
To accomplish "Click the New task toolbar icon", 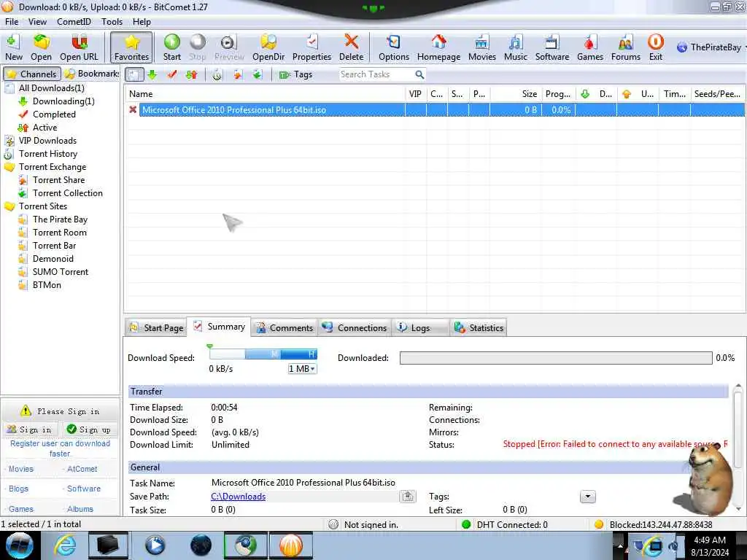I will pyautogui.click(x=13, y=47).
